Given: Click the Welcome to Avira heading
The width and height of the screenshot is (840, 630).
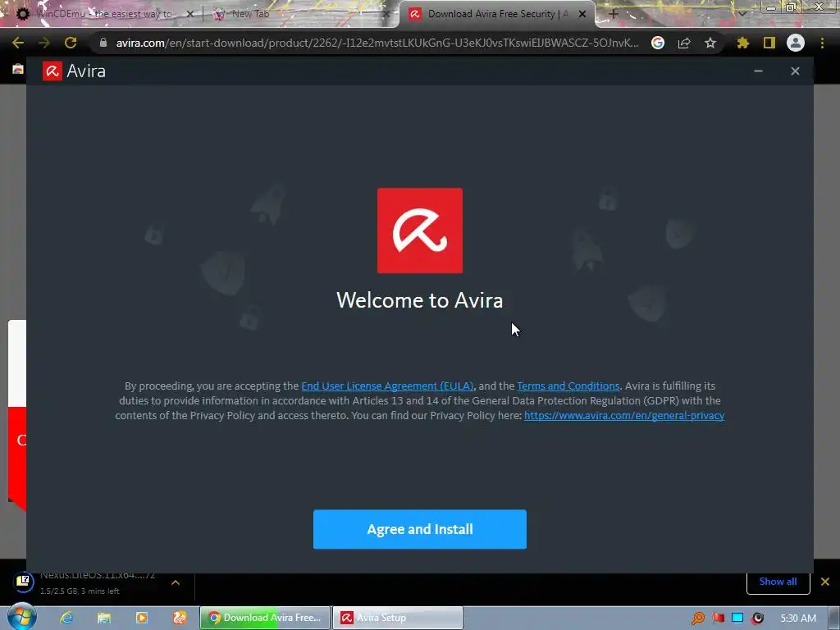Looking at the screenshot, I should point(419,300).
